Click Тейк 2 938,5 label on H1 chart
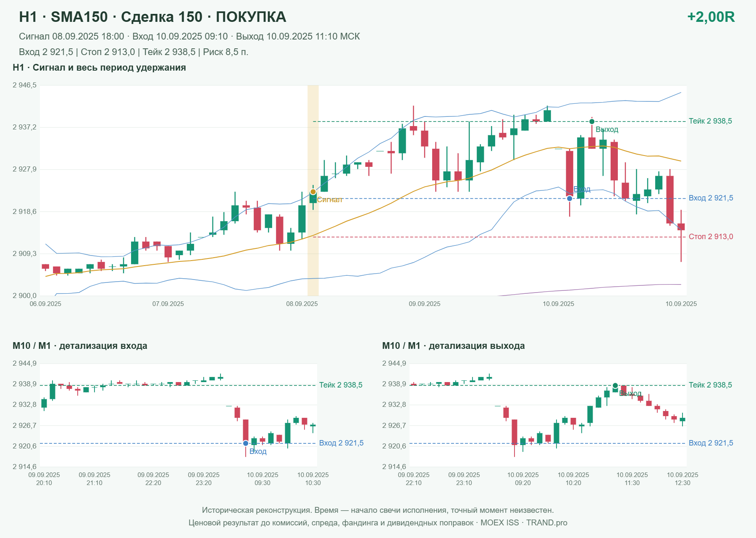This screenshot has width=756, height=538. point(710,121)
